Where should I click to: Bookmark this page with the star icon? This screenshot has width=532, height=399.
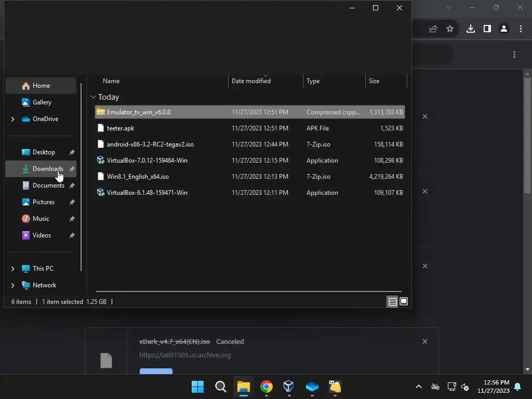[450, 29]
